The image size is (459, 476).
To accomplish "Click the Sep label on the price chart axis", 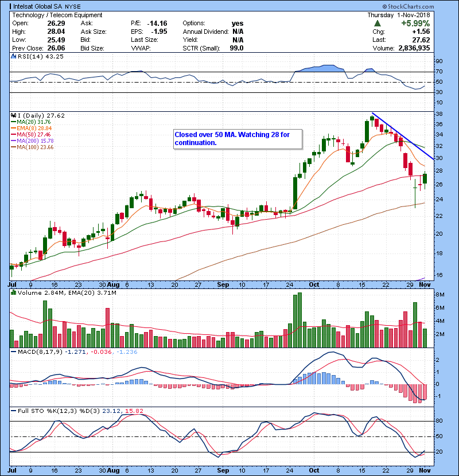I will 223,285.
